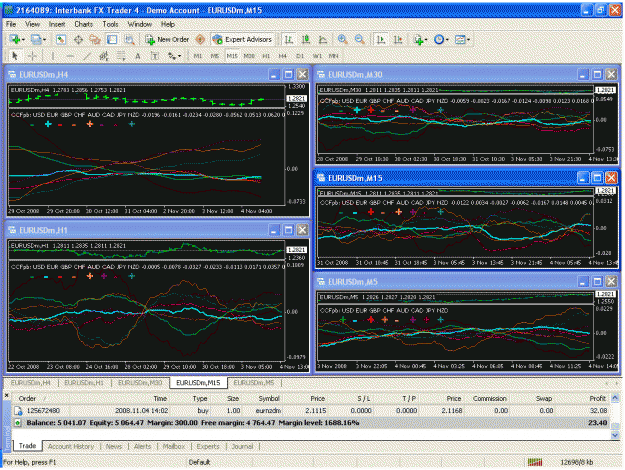Switch timeframe to D1
625x470 pixels.
pyautogui.click(x=300, y=56)
